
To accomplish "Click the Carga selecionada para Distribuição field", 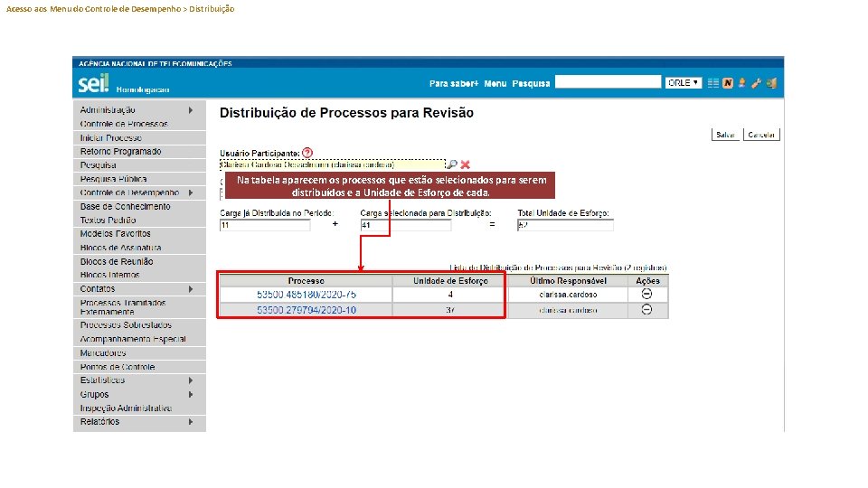I will tap(405, 225).
